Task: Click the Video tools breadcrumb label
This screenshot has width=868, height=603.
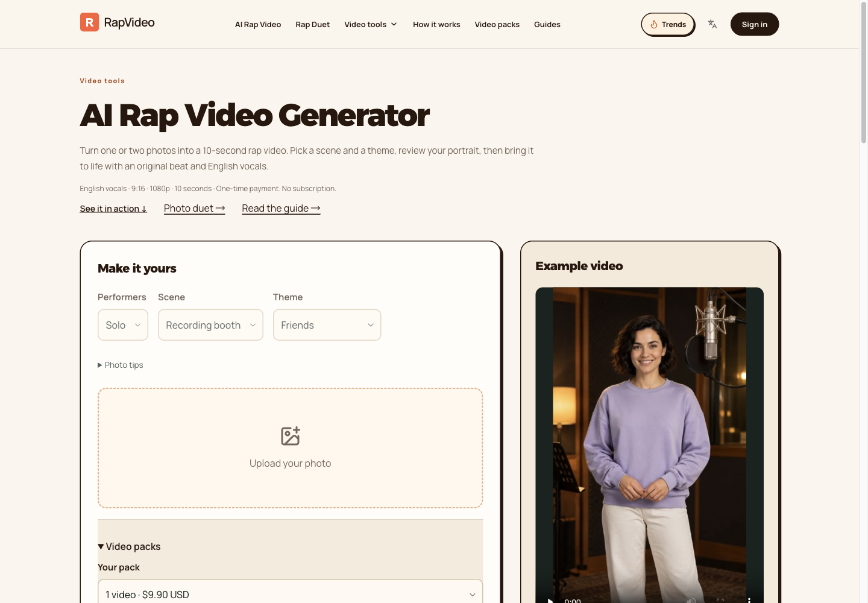Action: (102, 81)
